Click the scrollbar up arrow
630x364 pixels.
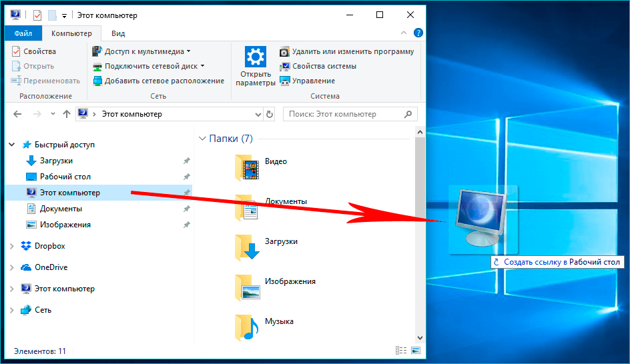click(x=420, y=132)
